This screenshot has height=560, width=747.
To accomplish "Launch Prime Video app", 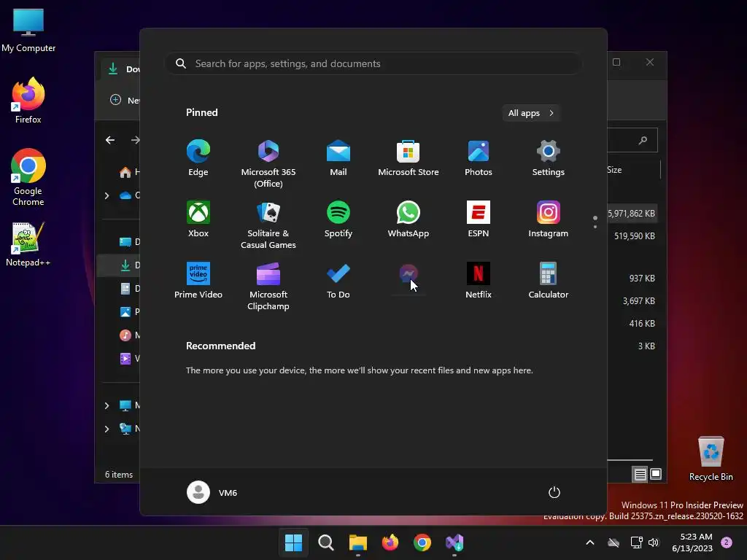I will (198, 281).
